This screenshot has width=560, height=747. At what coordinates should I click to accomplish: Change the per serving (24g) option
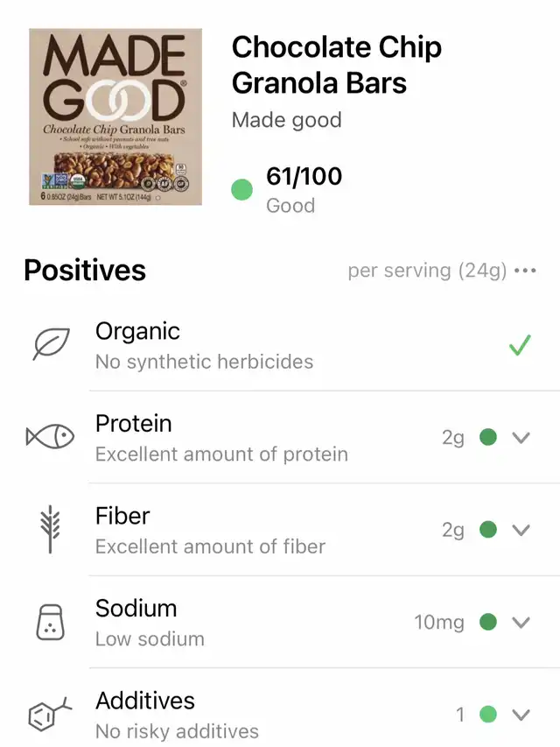pyautogui.click(x=427, y=271)
